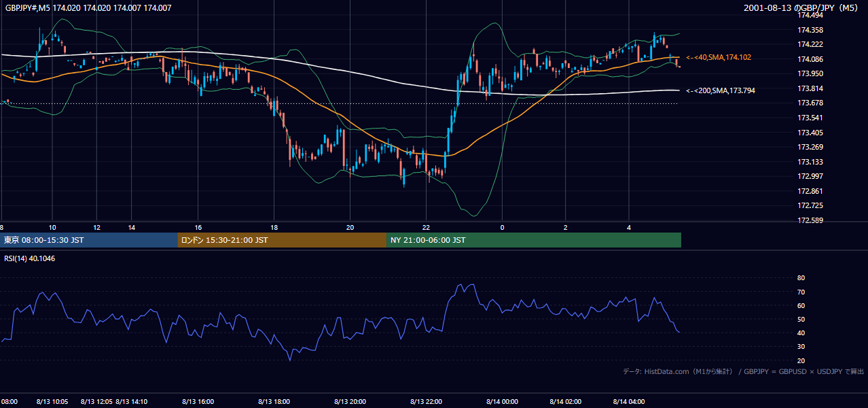Click RSI axis level 20

point(801,360)
